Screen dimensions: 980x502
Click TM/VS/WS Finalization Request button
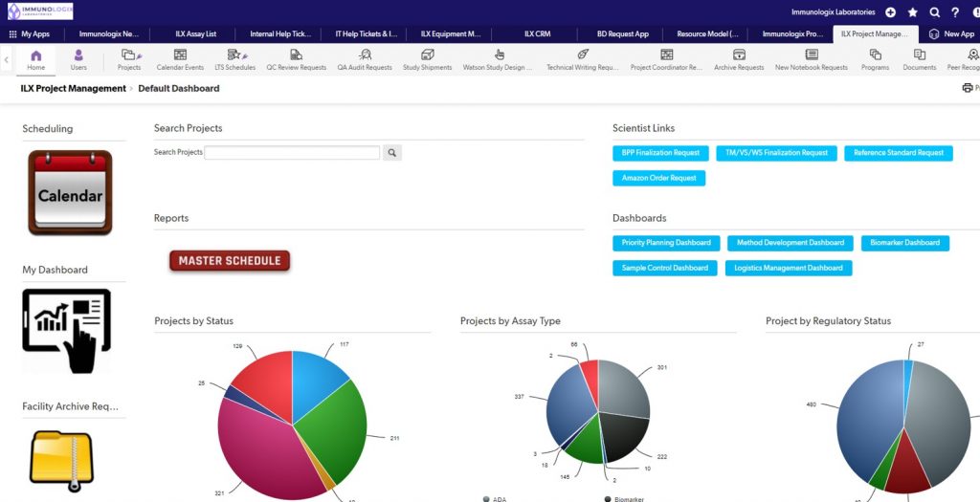[776, 153]
